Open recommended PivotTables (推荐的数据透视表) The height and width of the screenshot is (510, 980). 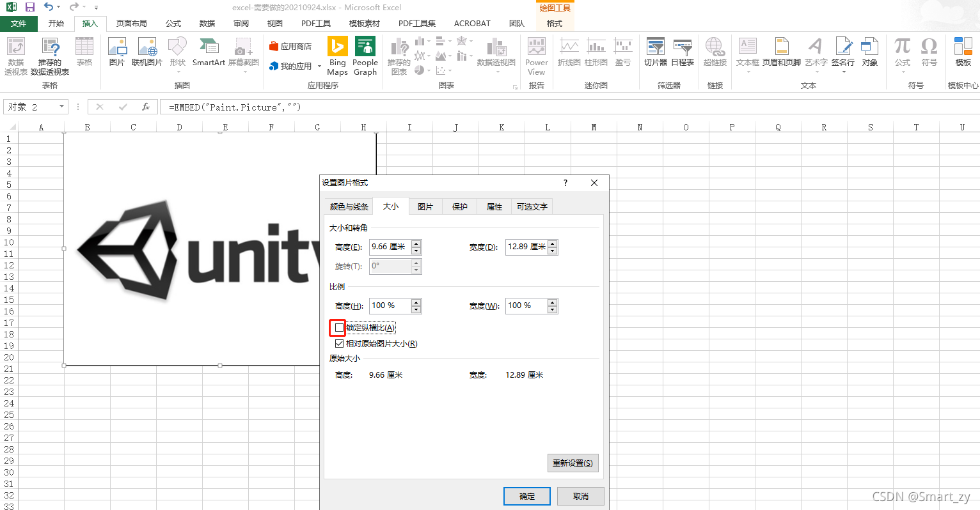point(50,56)
